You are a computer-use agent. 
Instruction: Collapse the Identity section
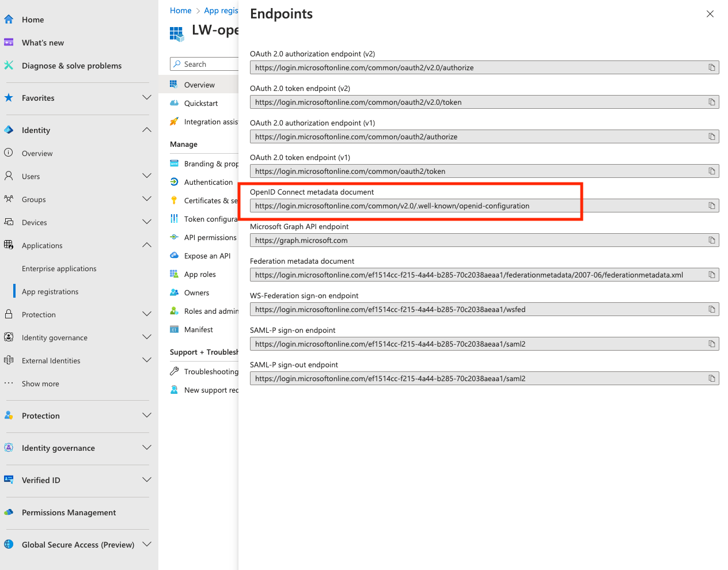[147, 130]
